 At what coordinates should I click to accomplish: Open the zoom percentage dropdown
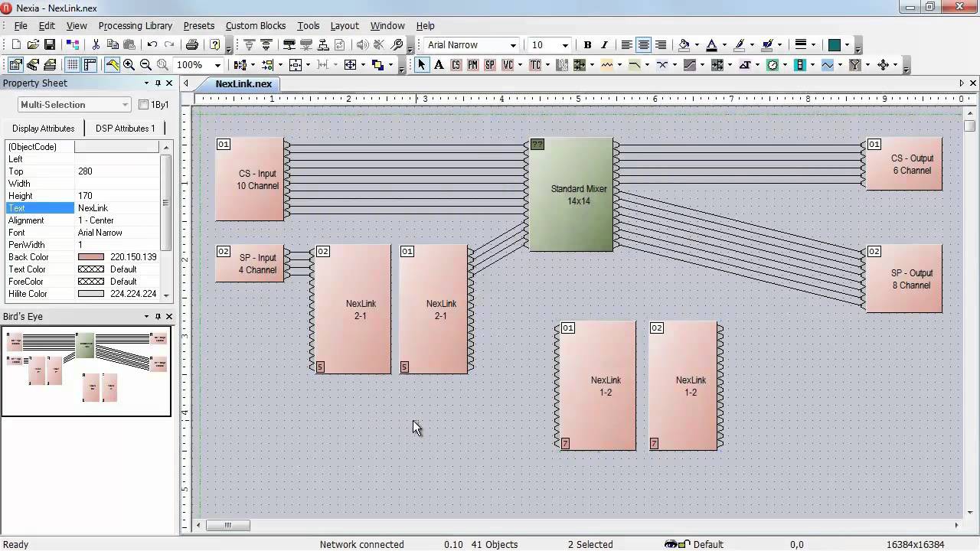(x=217, y=65)
